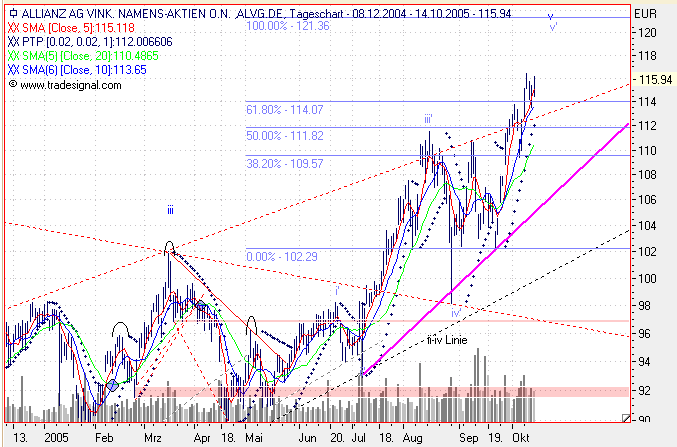
Task: Click the XX marker beside red SMA legend
Action: tap(13, 28)
